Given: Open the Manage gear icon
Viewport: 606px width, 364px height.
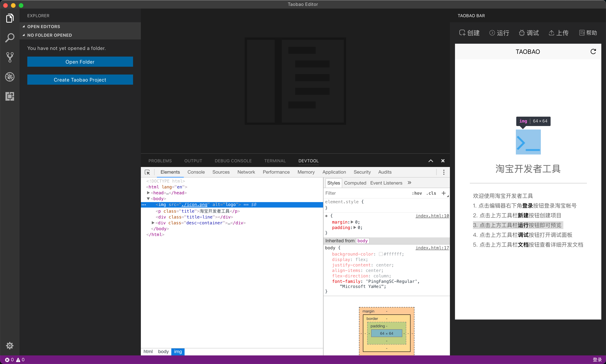Looking at the screenshot, I should [x=10, y=346].
